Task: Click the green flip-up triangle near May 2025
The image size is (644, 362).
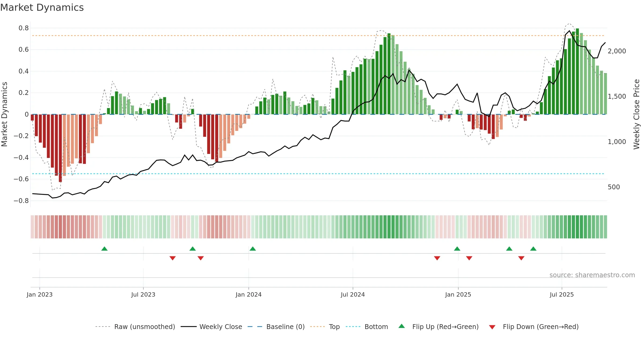Action: tap(533, 249)
